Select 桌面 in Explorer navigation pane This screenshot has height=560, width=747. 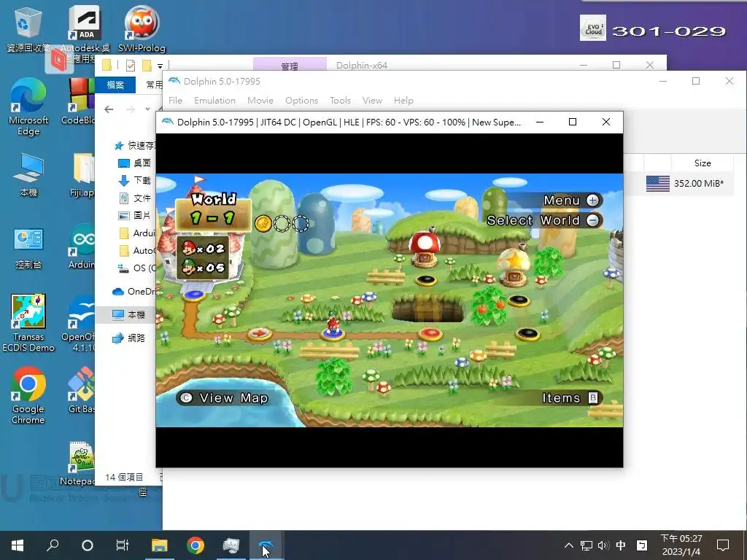[134, 163]
